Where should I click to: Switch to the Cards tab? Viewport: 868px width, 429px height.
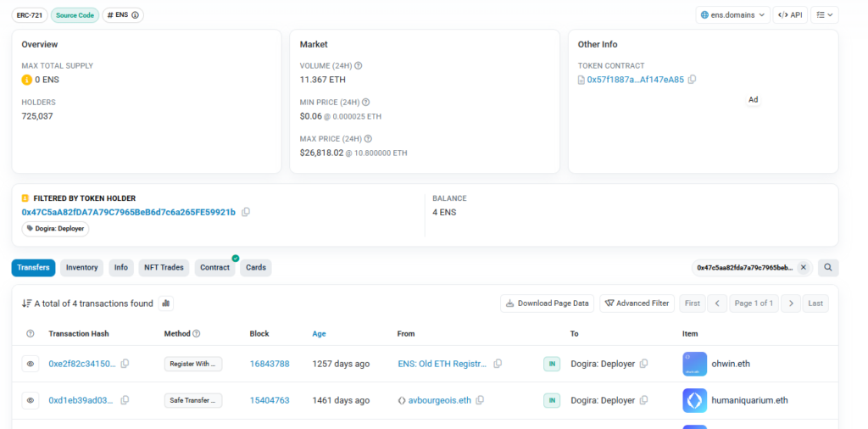[256, 267]
